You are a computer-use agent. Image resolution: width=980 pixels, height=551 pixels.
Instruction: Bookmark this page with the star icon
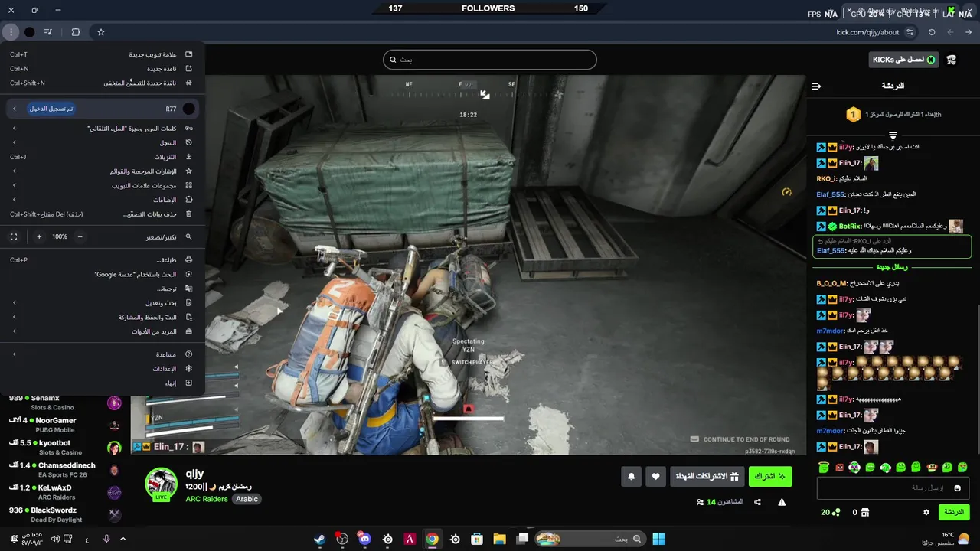(101, 32)
